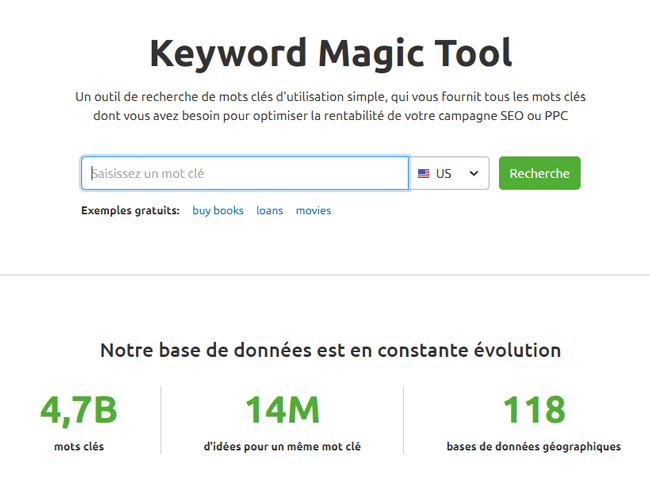Click the '14M' statistic
The height and width of the screenshot is (488, 650).
282,410
